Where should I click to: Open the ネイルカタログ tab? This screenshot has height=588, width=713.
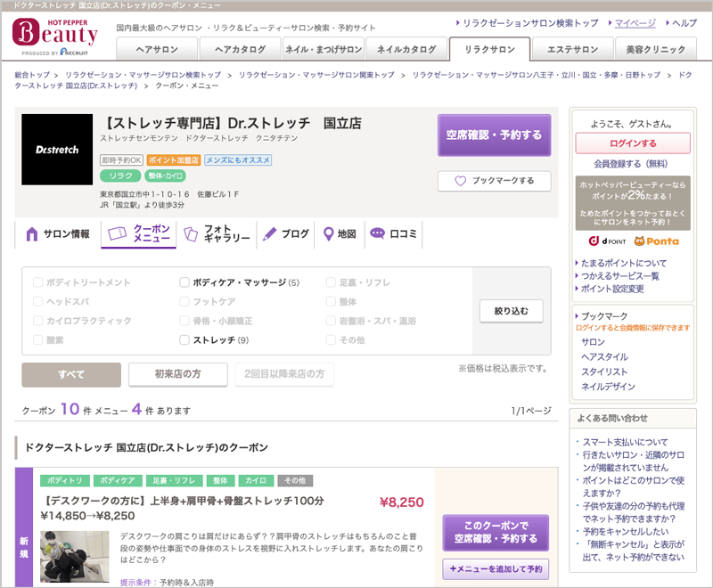[406, 49]
